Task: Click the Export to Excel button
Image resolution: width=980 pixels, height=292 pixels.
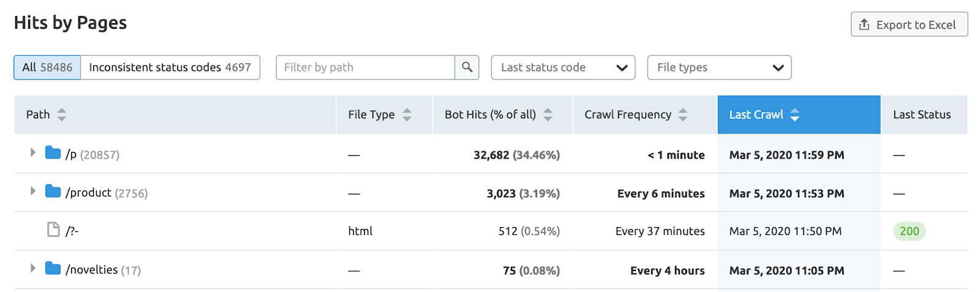Action: [x=909, y=24]
